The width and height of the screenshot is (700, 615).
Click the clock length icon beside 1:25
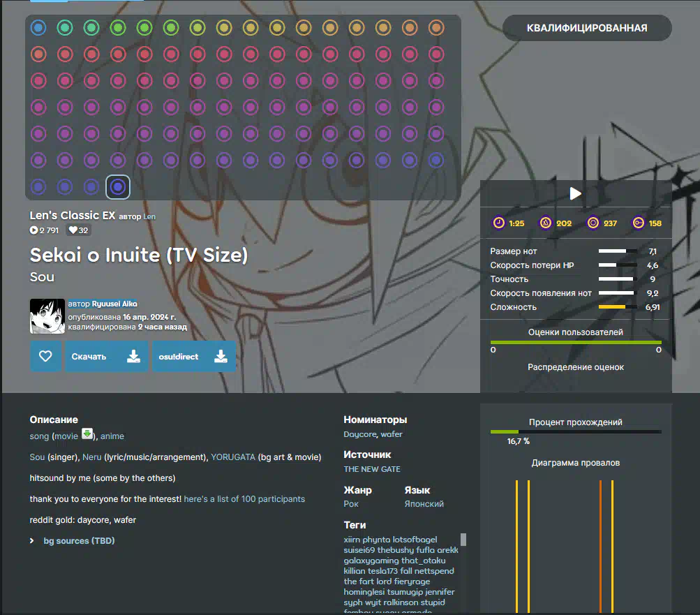tap(499, 223)
